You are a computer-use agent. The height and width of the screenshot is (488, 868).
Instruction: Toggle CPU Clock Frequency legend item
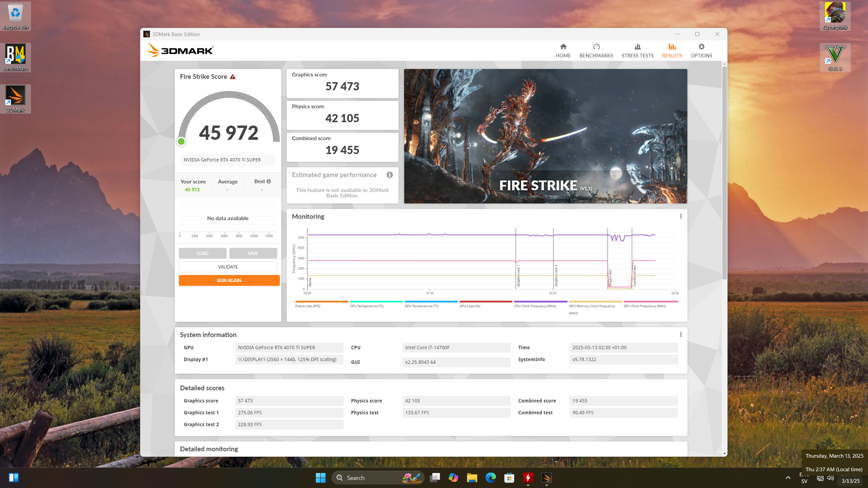(540, 304)
